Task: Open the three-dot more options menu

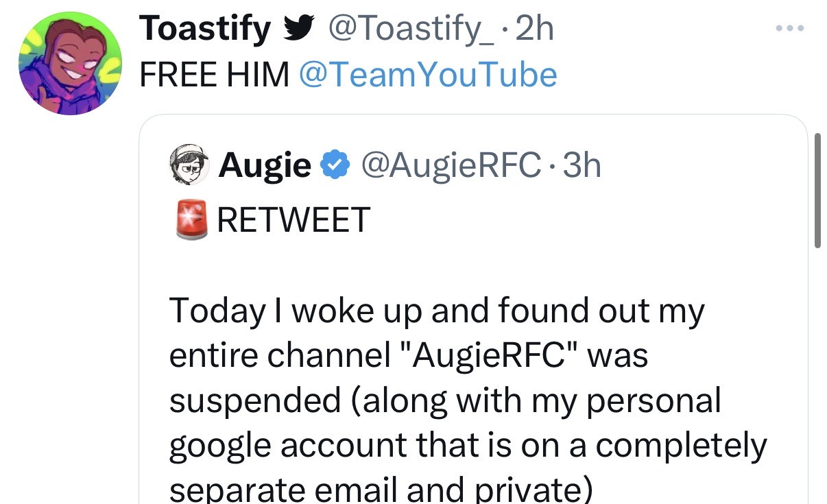Action: [x=789, y=29]
